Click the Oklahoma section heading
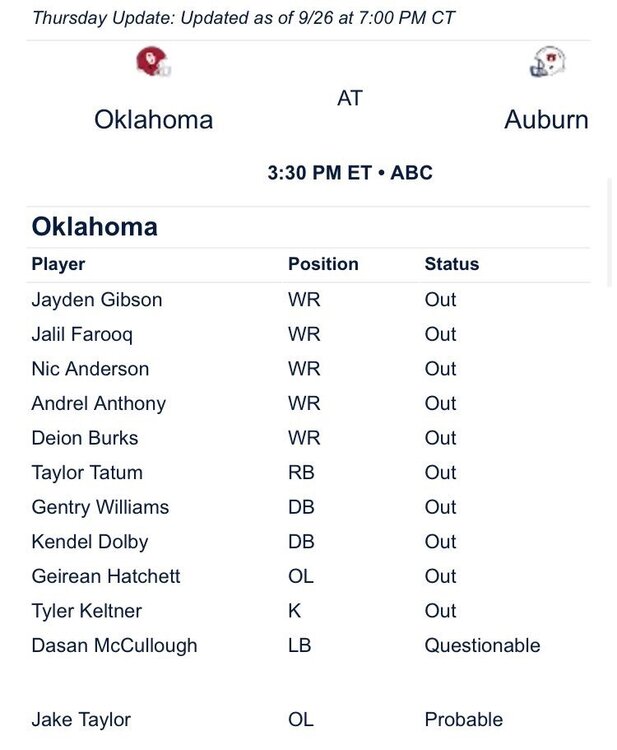 click(x=94, y=226)
